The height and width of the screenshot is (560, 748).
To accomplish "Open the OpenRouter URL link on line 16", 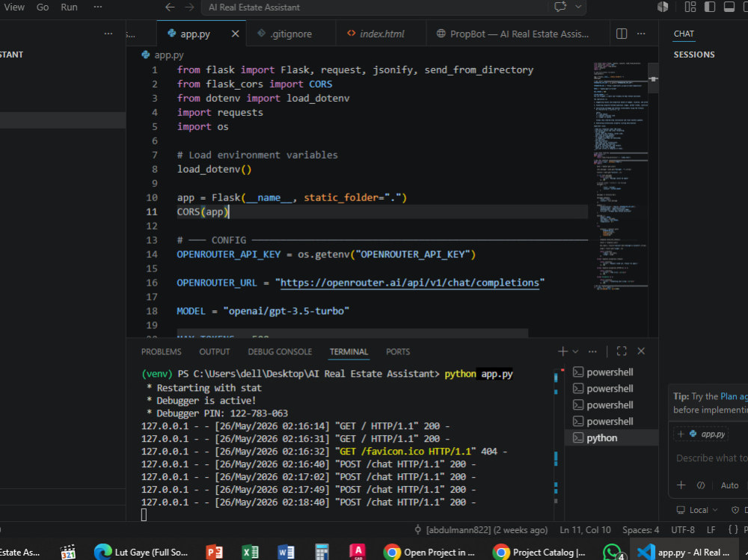I will (x=409, y=283).
